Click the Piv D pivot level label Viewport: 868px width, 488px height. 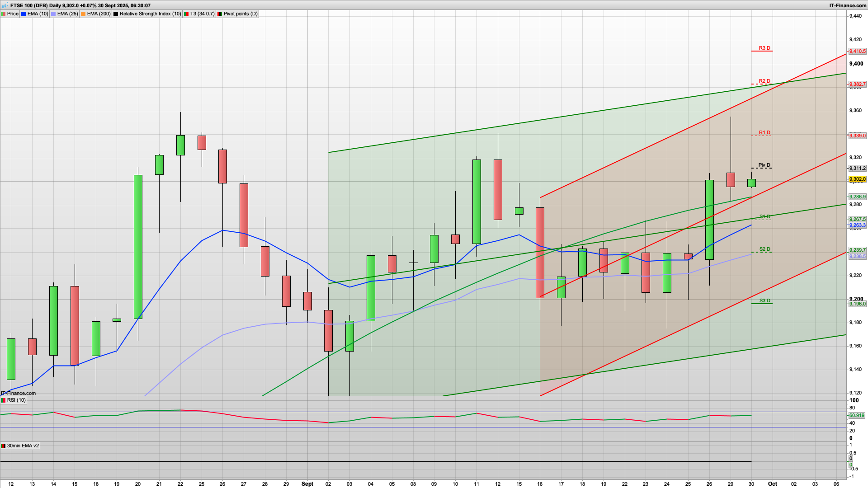click(764, 165)
